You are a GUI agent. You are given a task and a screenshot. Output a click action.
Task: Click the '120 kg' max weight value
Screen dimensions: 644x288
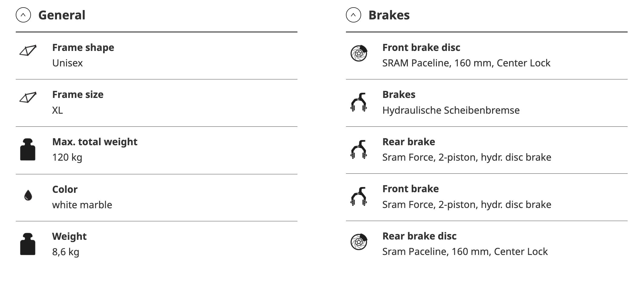click(67, 157)
